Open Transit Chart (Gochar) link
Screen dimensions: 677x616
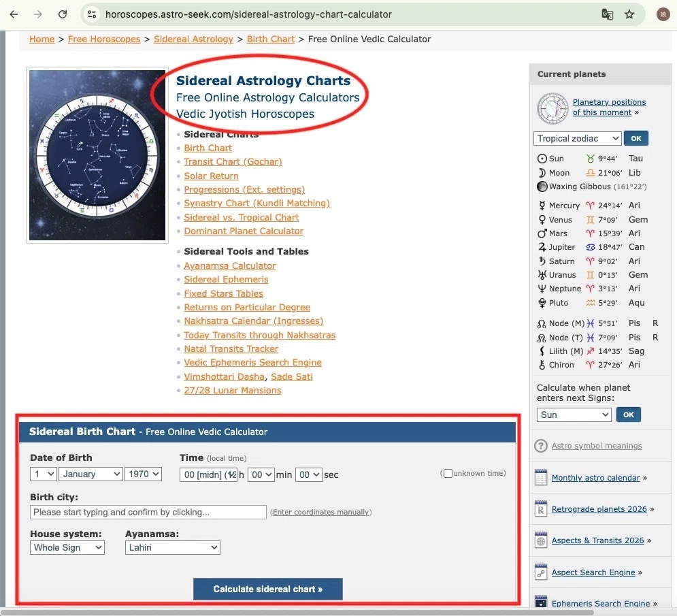pos(233,161)
